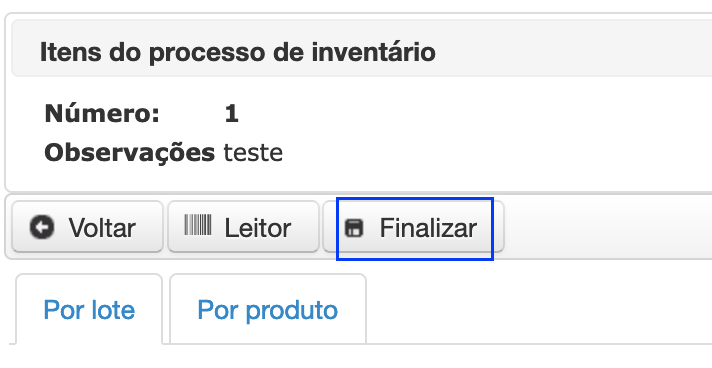Click the 'Leitor' text label
The width and height of the screenshot is (712, 368).
pyautogui.click(x=257, y=228)
